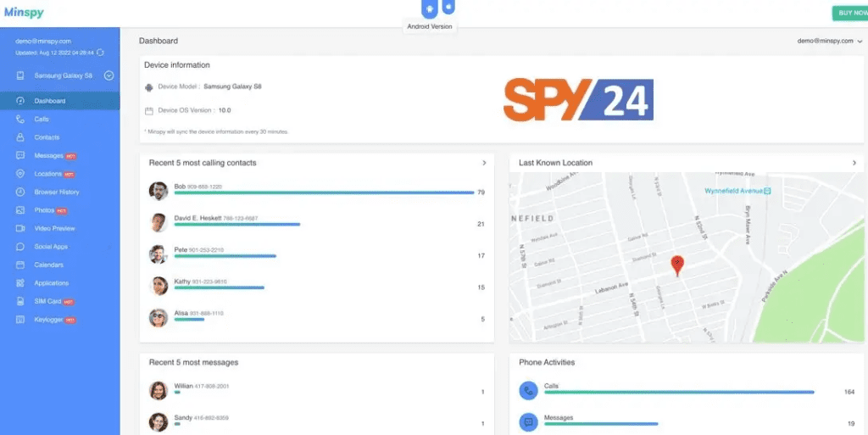Viewport: 868px width, 435px height.
Task: Click the Calls phone icon in Phone Activities
Action: (529, 390)
